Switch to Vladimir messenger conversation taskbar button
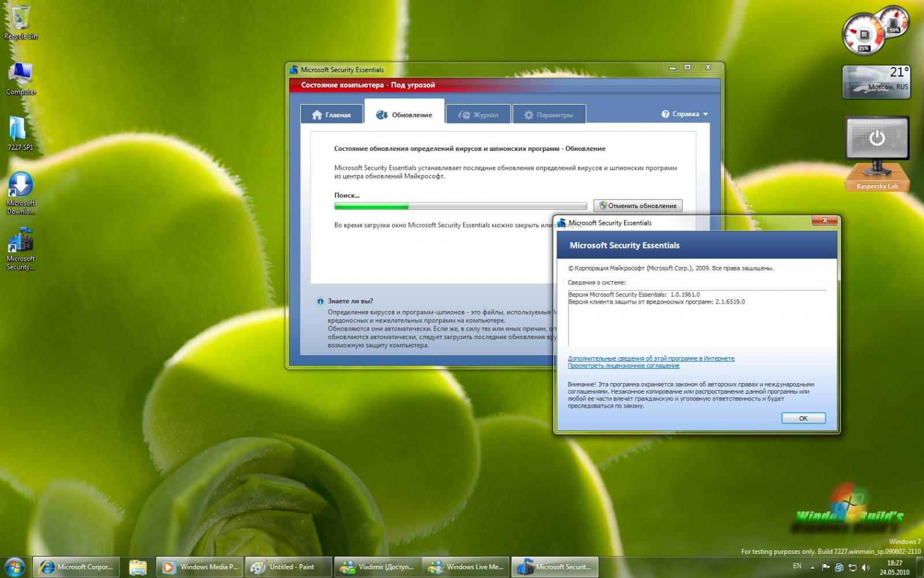The width and height of the screenshot is (924, 578). point(378,567)
